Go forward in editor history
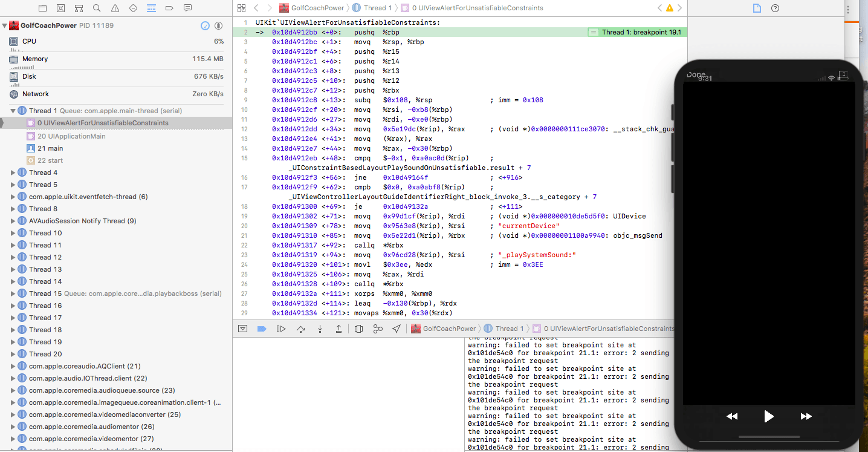 coord(270,8)
